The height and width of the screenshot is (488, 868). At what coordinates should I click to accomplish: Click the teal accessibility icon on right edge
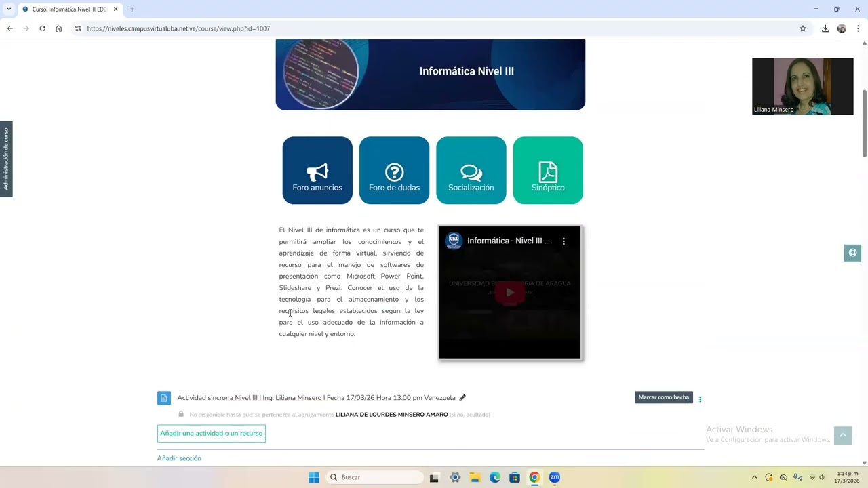pyautogui.click(x=852, y=253)
